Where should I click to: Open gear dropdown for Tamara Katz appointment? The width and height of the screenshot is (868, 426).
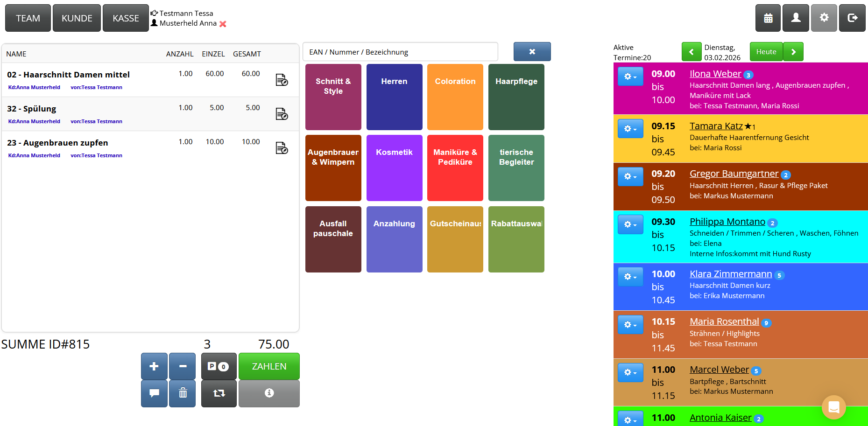(x=630, y=129)
